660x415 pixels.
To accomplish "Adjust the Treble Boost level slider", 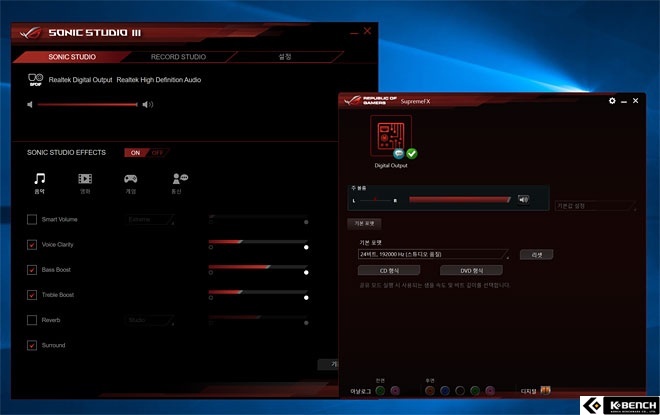I will [258, 292].
